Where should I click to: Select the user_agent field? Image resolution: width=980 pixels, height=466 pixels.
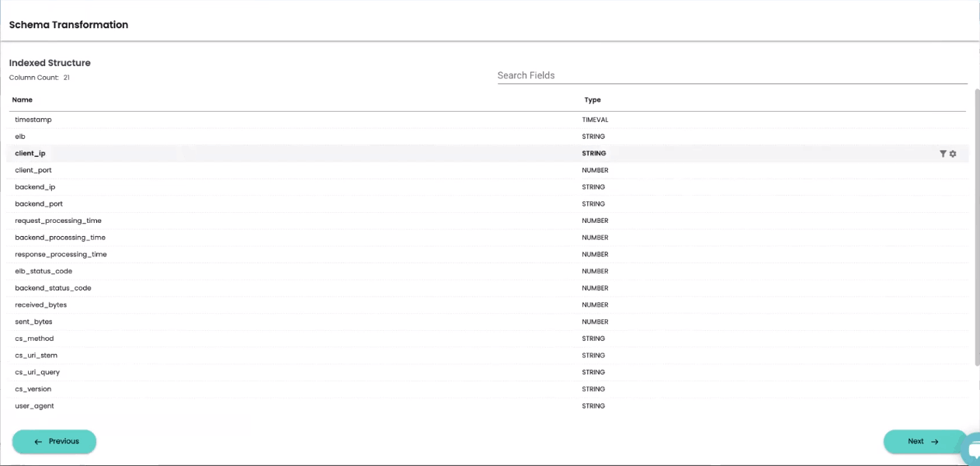(34, 406)
